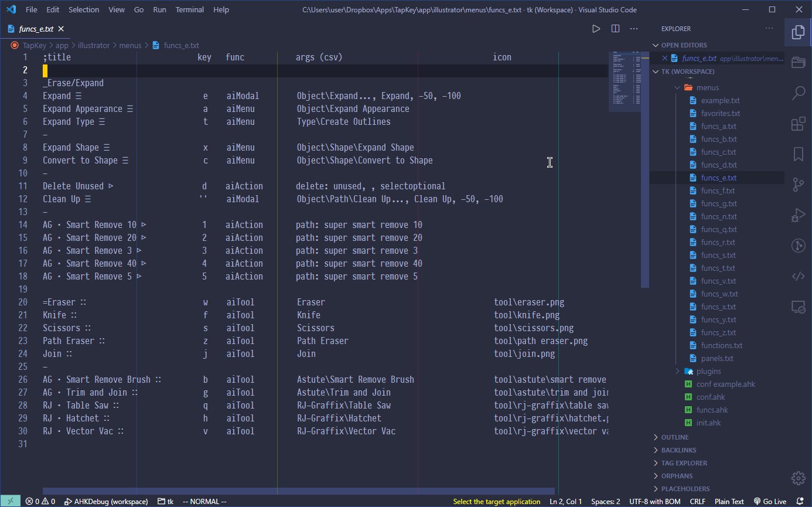This screenshot has height=507, width=812.
Task: Open the File menu
Action: coord(32,10)
